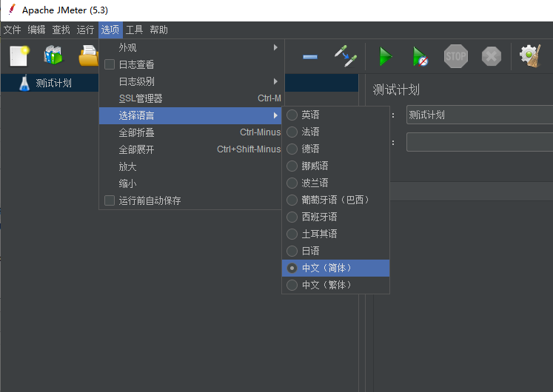Click SSL管理器 menu entry
This screenshot has height=392, width=553.
pyautogui.click(x=190, y=98)
